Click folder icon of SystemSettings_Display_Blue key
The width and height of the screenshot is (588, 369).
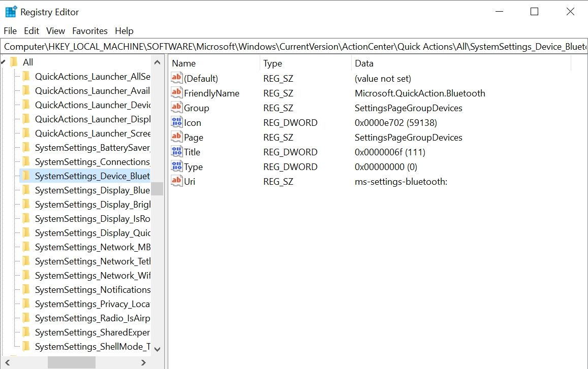[x=26, y=190]
